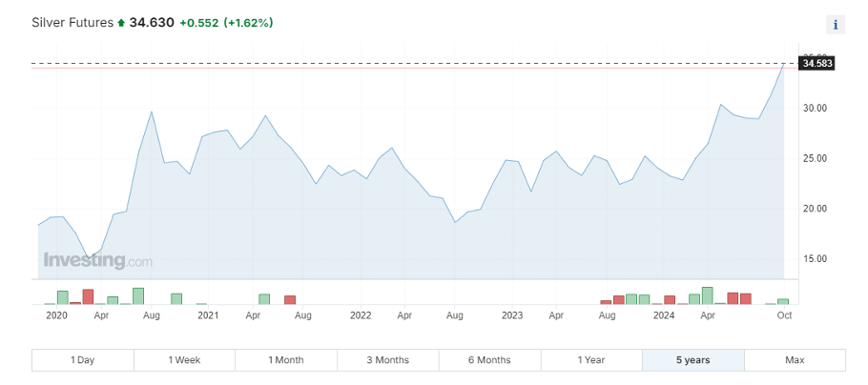Select the 1 Day time range
This screenshot has height=385, width=868.
pos(83,360)
